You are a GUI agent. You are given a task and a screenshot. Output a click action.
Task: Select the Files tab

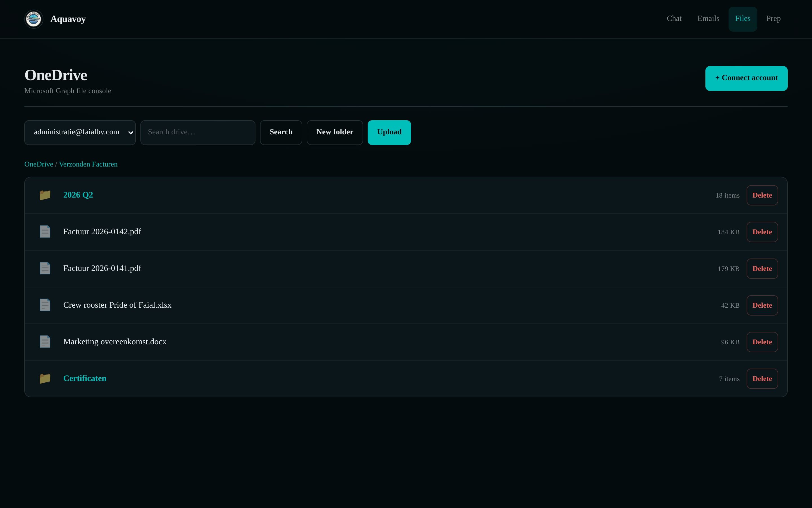[743, 19]
